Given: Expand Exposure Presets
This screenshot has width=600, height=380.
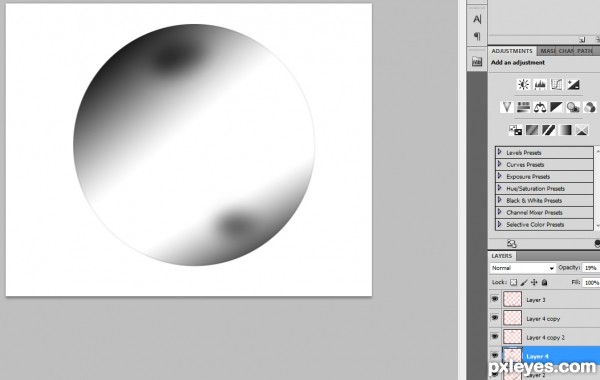Looking at the screenshot, I should click(x=499, y=176).
